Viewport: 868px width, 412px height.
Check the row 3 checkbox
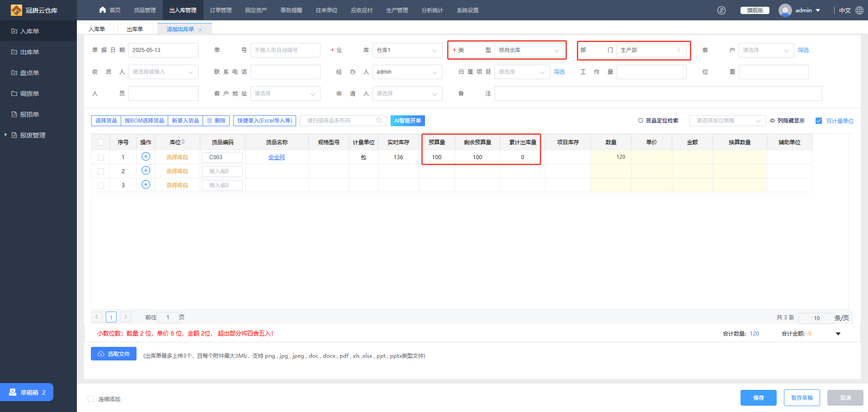(x=101, y=185)
